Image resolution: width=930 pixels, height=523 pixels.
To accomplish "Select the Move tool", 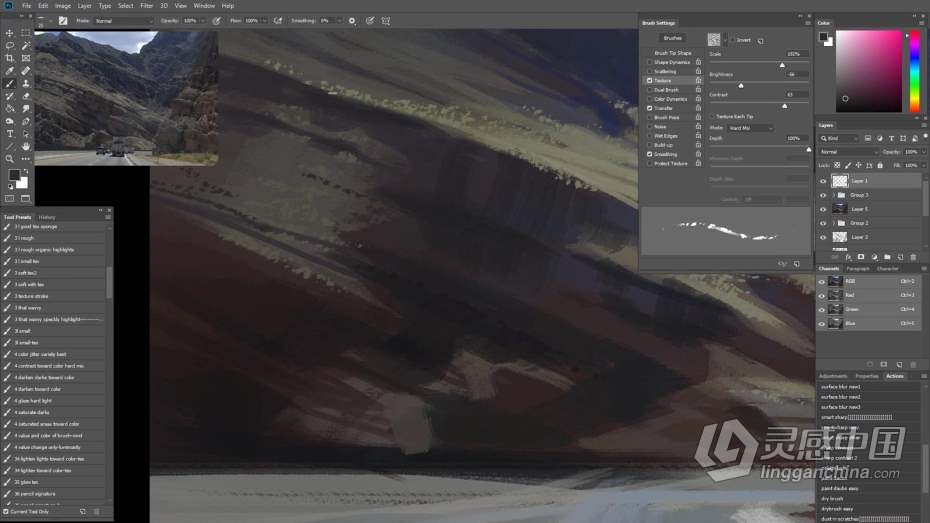I will [x=9, y=33].
